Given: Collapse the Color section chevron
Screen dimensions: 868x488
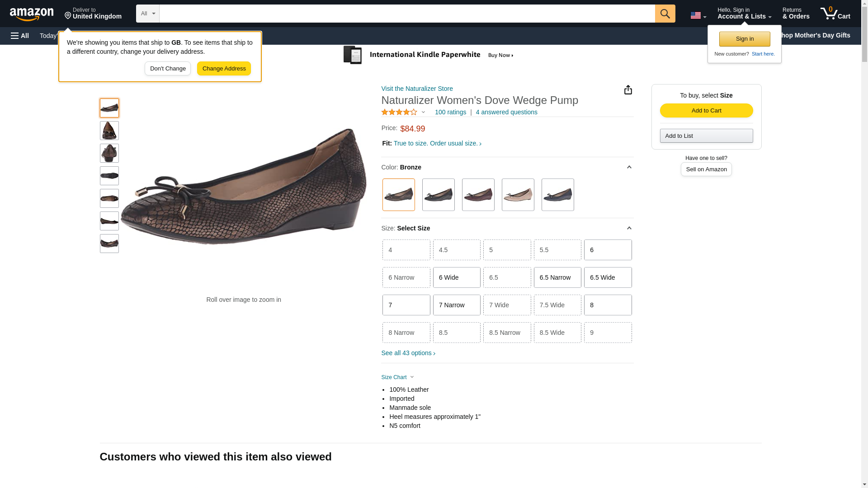Looking at the screenshot, I should (x=629, y=167).
